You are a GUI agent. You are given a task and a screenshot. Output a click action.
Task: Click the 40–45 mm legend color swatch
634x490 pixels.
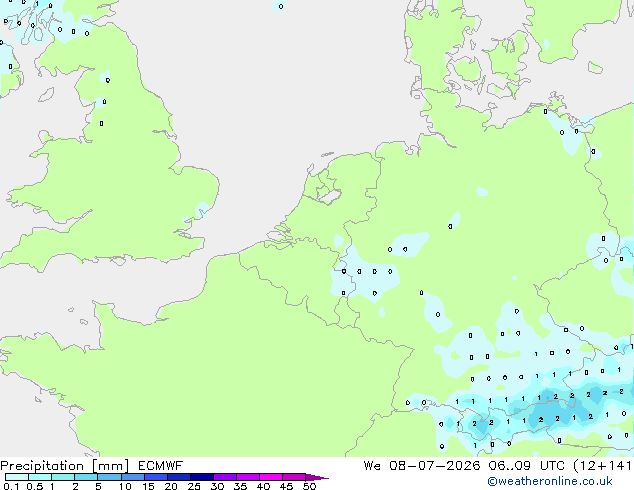pos(271,477)
